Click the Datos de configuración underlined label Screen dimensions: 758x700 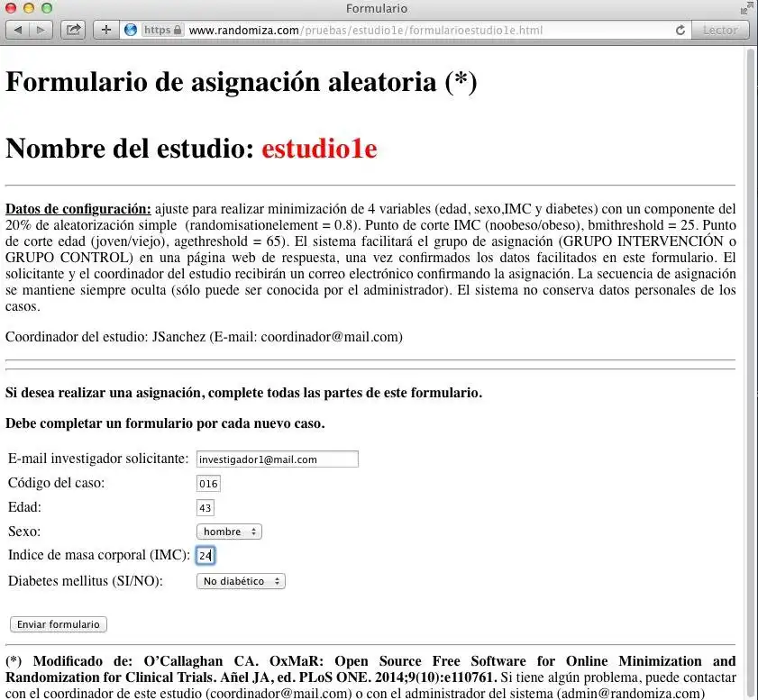tap(78, 209)
